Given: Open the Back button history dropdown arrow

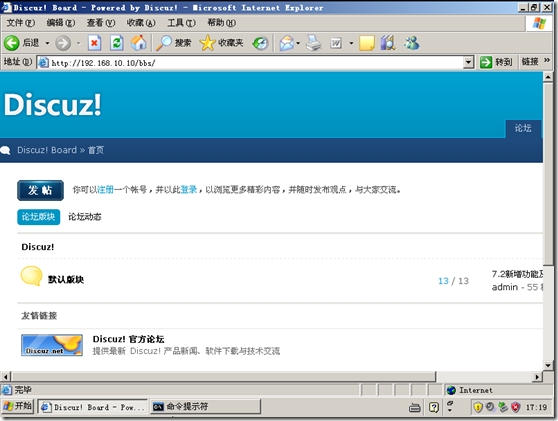Looking at the screenshot, I should [x=47, y=43].
